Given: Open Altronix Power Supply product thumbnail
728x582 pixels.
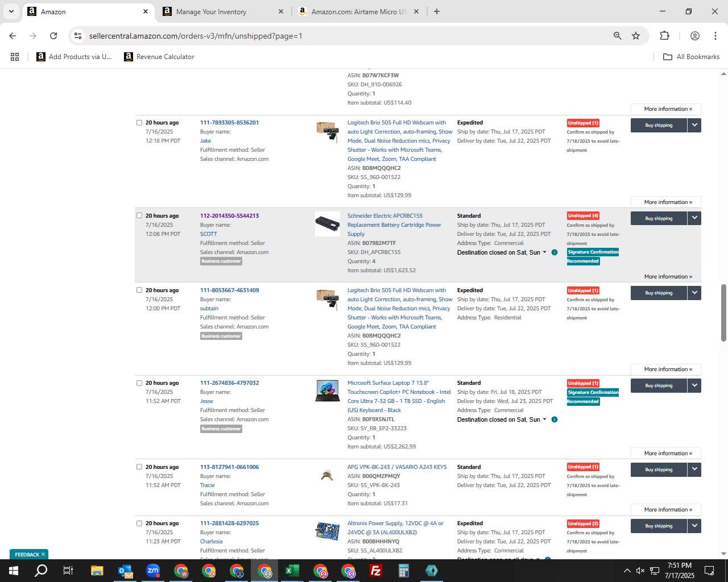Looking at the screenshot, I should (327, 531).
